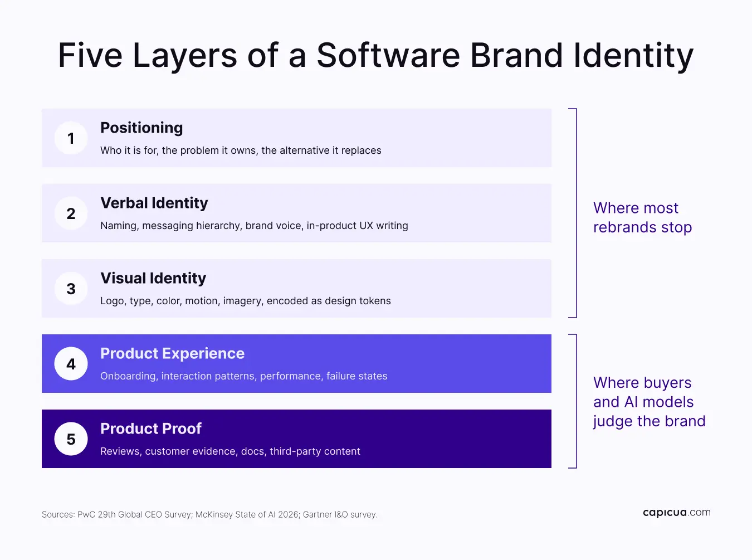The height and width of the screenshot is (560, 752).
Task: Click the main title 'Five Layers of a Software Brand Identity'
Action: [376, 56]
